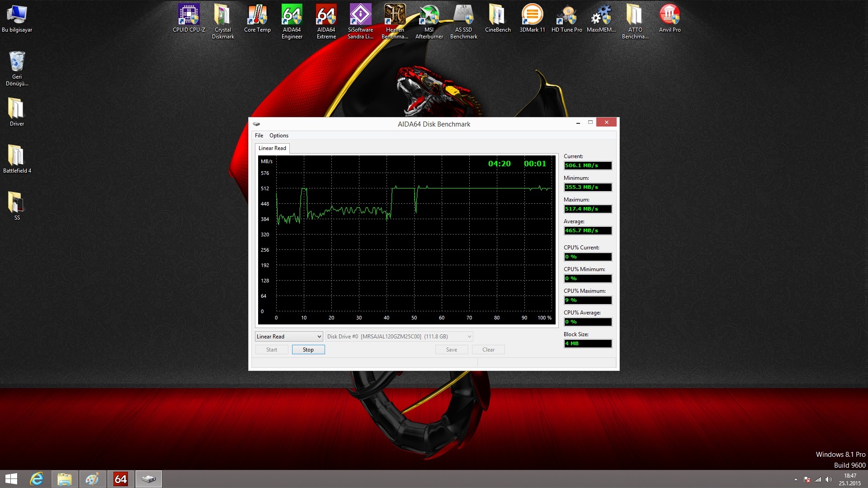Open Paint from the taskbar
Image resolution: width=868 pixels, height=488 pixels.
pyautogui.click(x=92, y=479)
